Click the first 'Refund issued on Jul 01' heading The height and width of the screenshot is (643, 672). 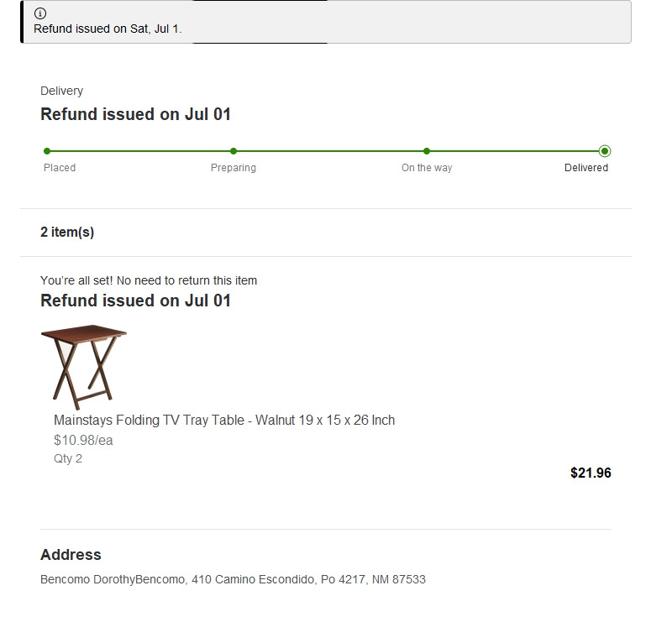click(135, 114)
